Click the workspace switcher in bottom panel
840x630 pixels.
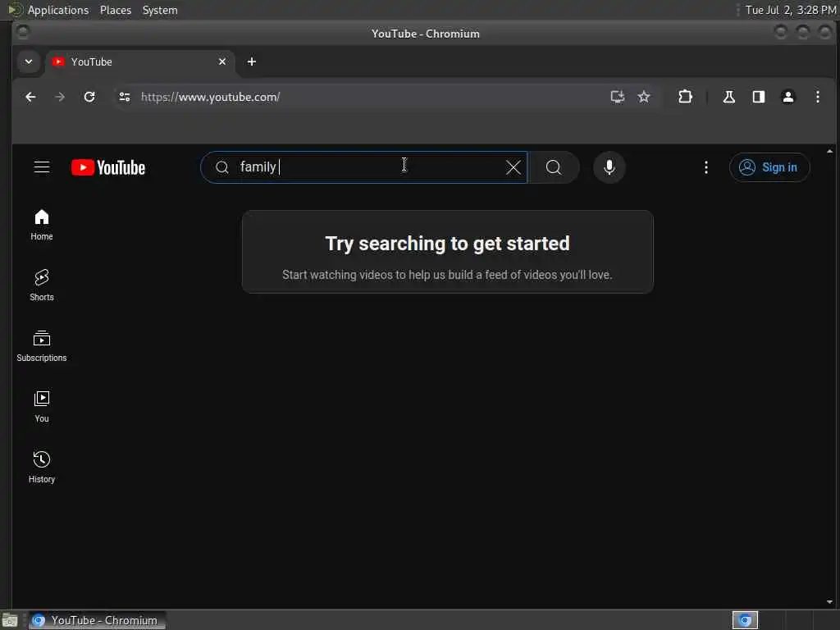[x=745, y=620]
